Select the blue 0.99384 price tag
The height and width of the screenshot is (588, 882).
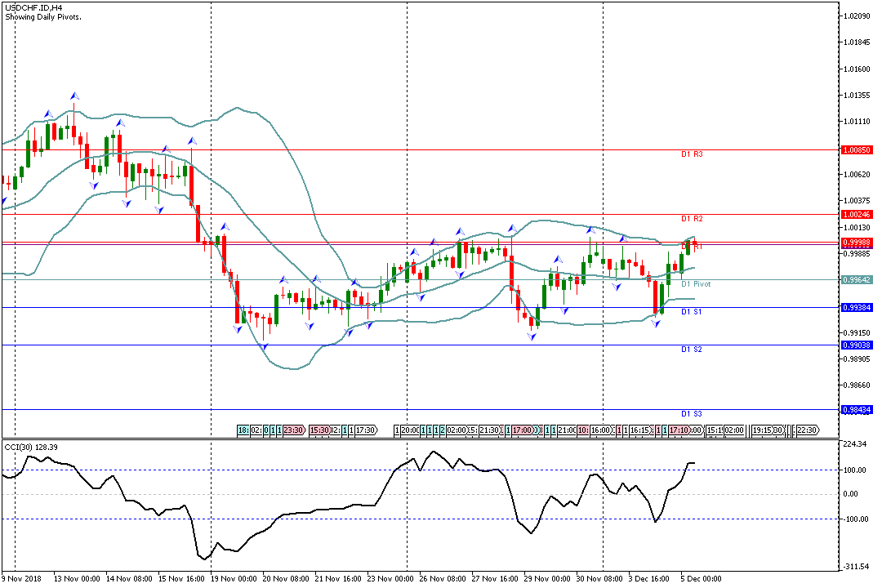click(x=857, y=307)
